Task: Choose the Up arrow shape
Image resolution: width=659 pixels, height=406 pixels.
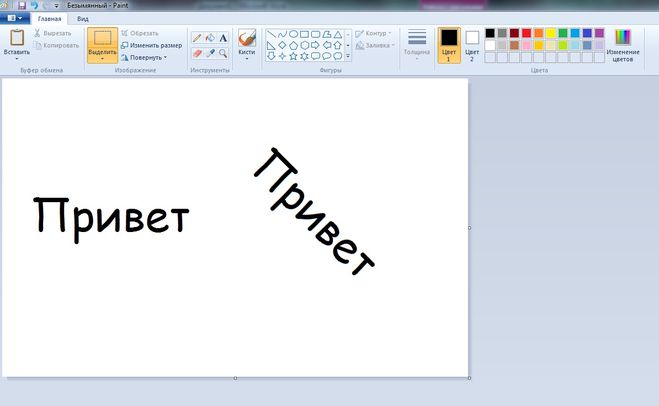Action: 337,45
